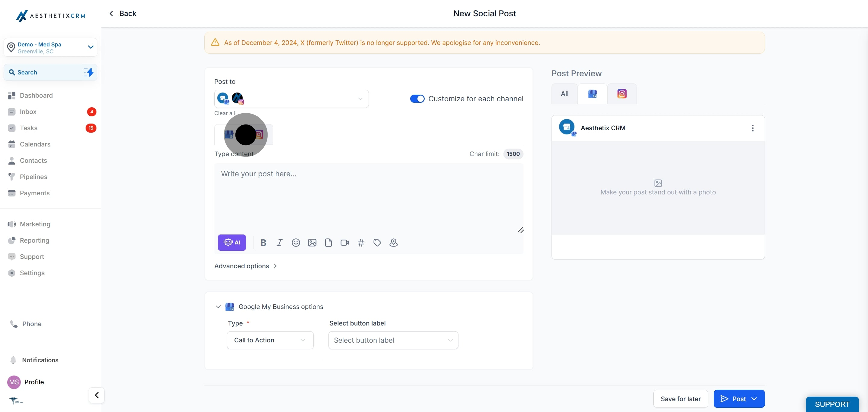Screen dimensions: 868x412
Task: Open the Select button label dropdown
Action: pos(393,340)
